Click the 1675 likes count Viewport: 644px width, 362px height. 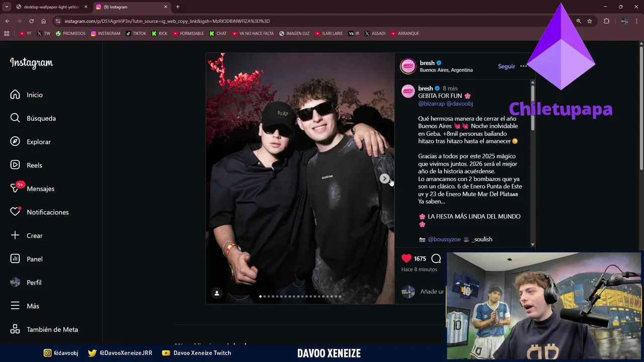(x=420, y=258)
